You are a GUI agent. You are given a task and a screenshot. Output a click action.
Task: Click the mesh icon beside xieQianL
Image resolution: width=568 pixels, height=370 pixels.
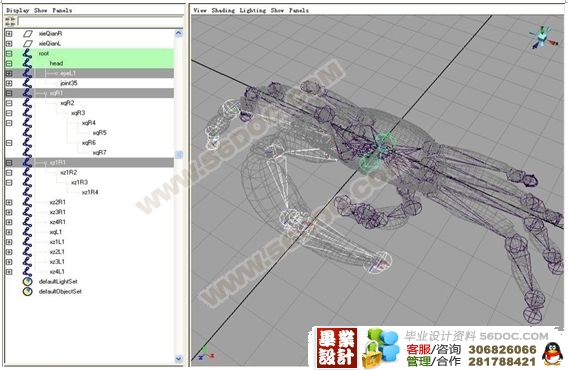click(28, 43)
